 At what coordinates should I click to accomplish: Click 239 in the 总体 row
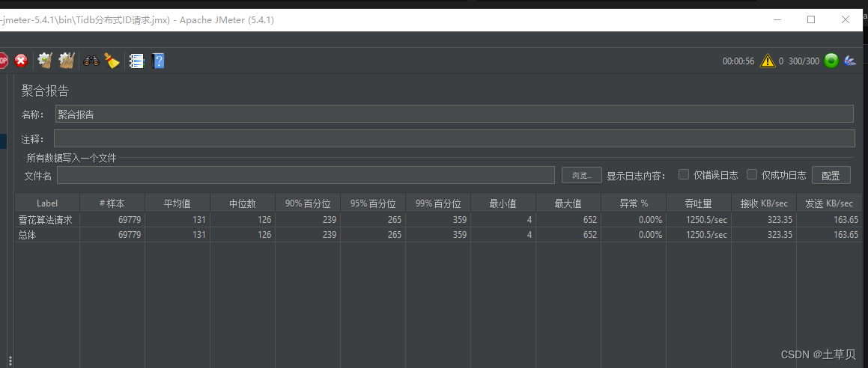click(329, 234)
